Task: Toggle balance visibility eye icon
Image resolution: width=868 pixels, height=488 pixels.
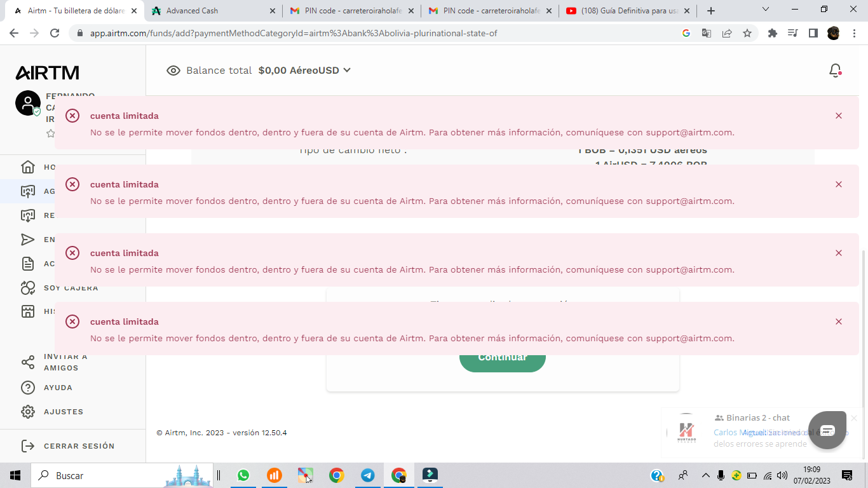Action: (x=173, y=71)
